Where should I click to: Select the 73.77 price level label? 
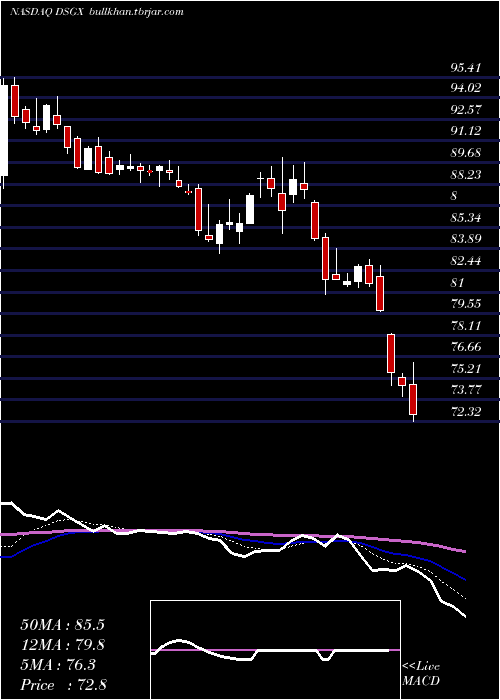click(x=466, y=390)
